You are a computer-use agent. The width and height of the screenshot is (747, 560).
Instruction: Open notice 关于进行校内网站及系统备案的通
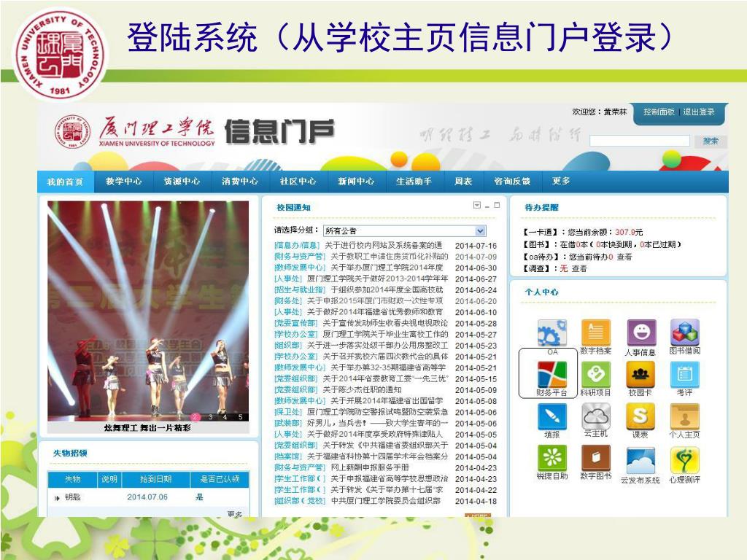[x=384, y=245]
